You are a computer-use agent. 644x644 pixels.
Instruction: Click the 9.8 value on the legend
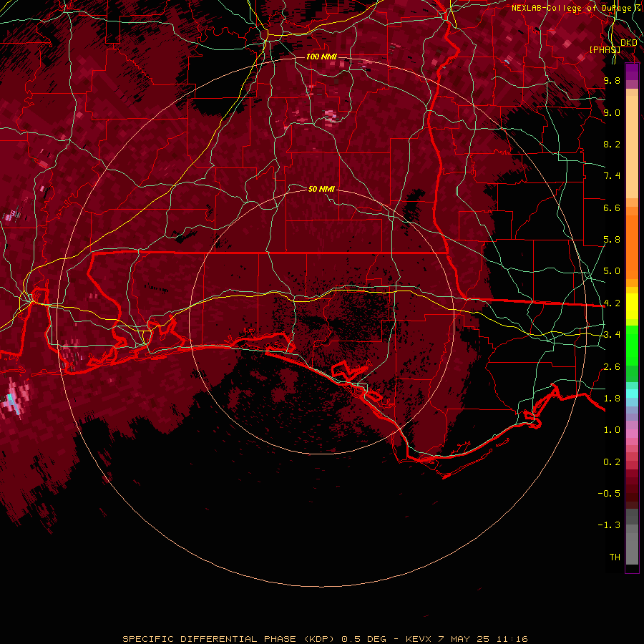tap(612, 80)
